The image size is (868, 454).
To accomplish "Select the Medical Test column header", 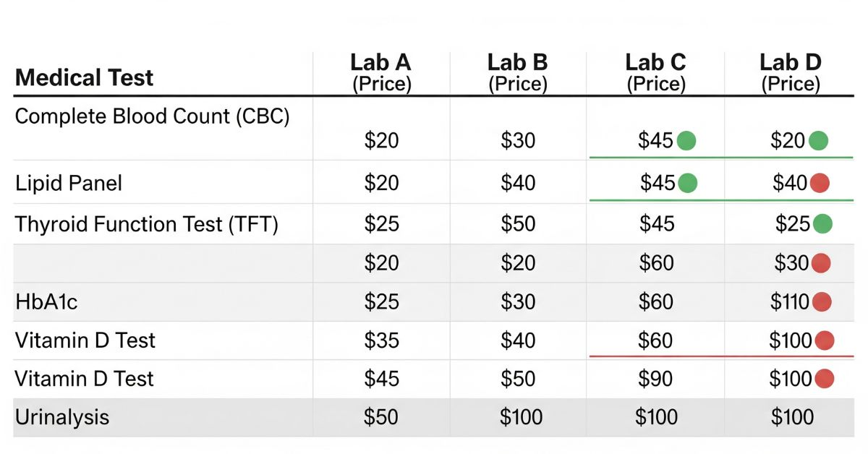I will point(84,78).
